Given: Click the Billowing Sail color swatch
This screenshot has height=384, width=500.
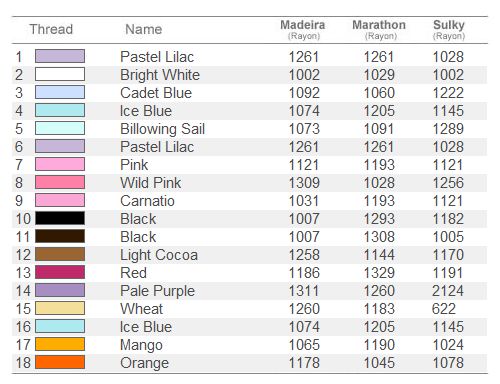Looking at the screenshot, I should pyautogui.click(x=60, y=128).
